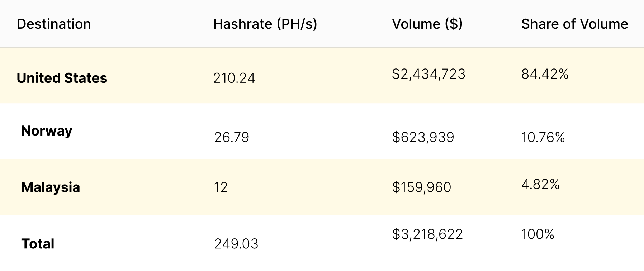This screenshot has width=644, height=271.
Task: Click the $623,939 volume cell
Action: (423, 137)
